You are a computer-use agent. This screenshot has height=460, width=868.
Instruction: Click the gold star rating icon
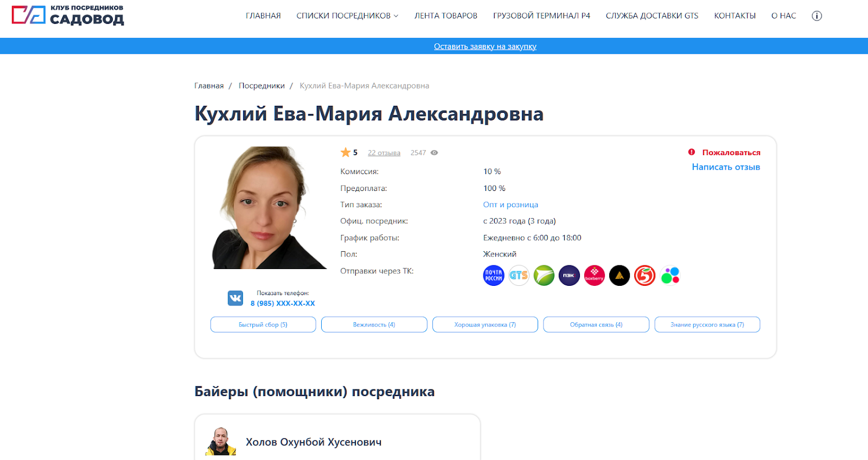(345, 152)
